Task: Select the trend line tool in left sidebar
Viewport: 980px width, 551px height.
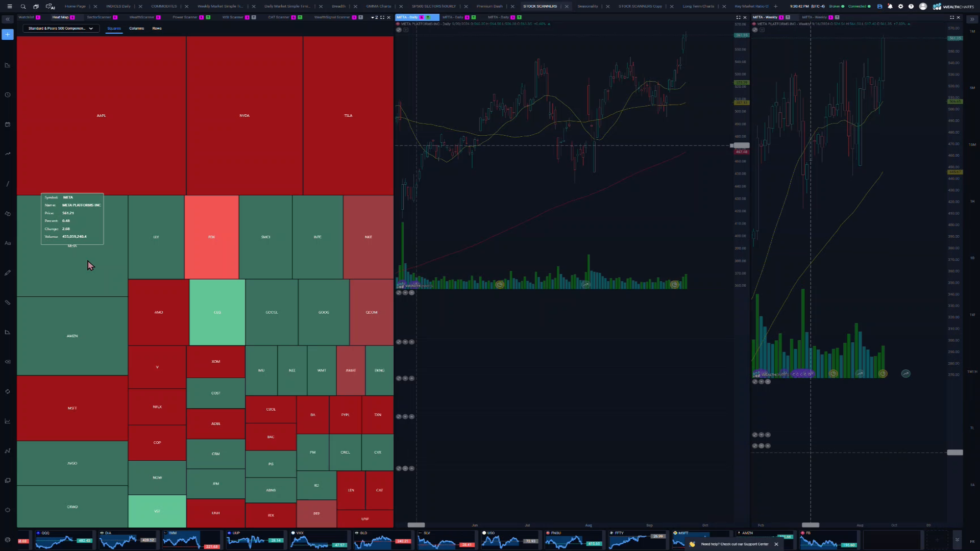Action: coord(7,184)
